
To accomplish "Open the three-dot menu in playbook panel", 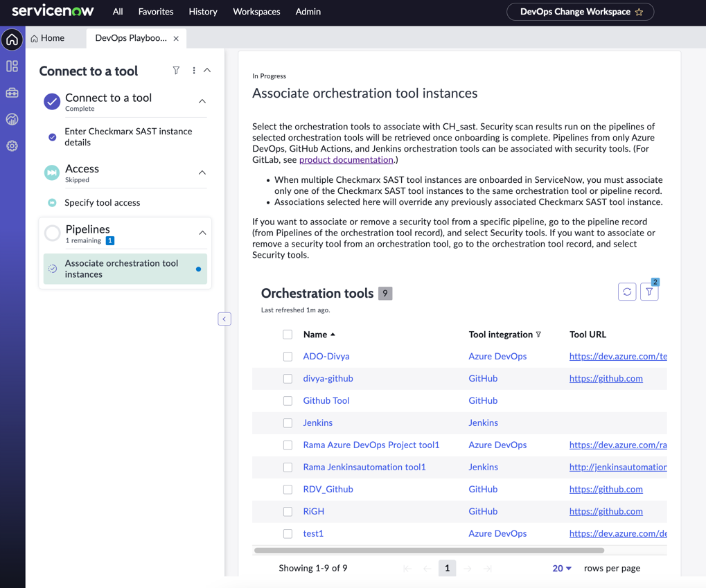I will coord(193,70).
